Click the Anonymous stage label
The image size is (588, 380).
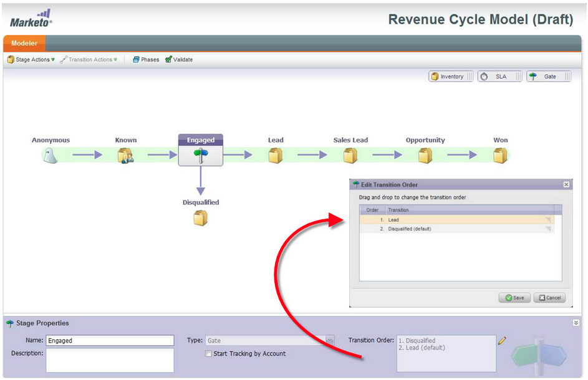pyautogui.click(x=51, y=140)
